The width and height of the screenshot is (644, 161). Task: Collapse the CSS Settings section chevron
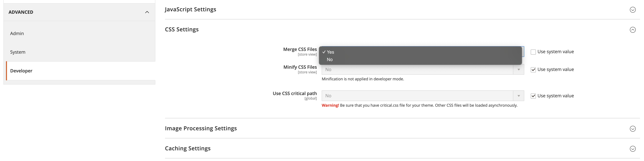tap(633, 30)
